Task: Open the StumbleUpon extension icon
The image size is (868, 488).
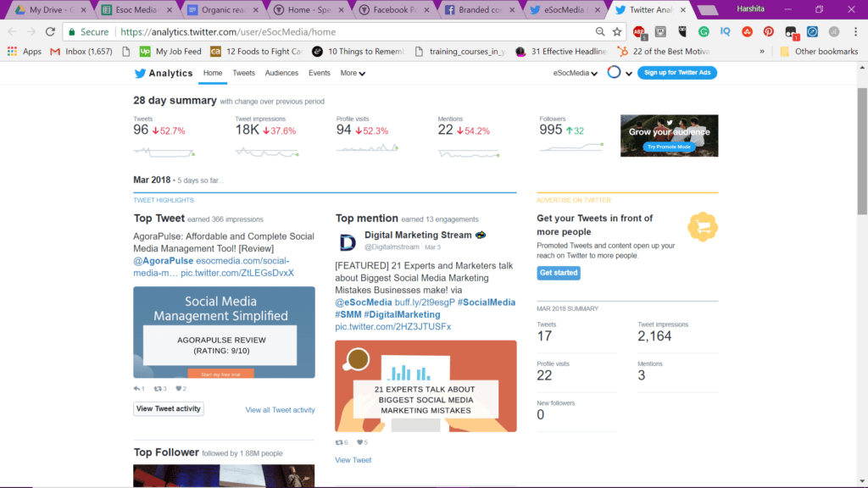Action: tap(747, 31)
